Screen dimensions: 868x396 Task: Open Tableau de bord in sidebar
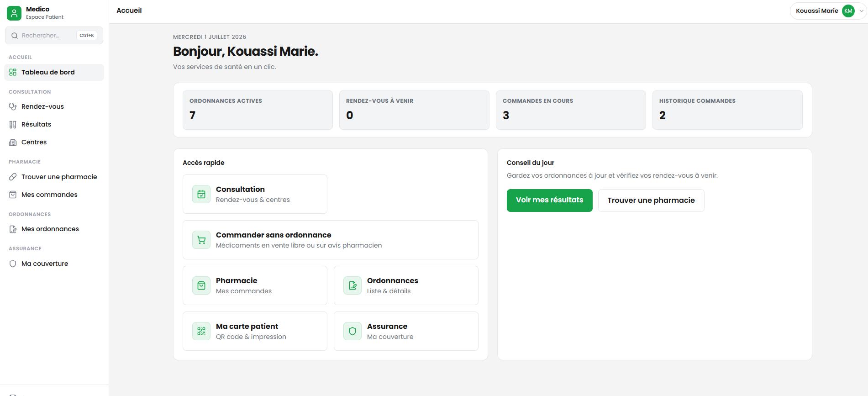[54, 72]
